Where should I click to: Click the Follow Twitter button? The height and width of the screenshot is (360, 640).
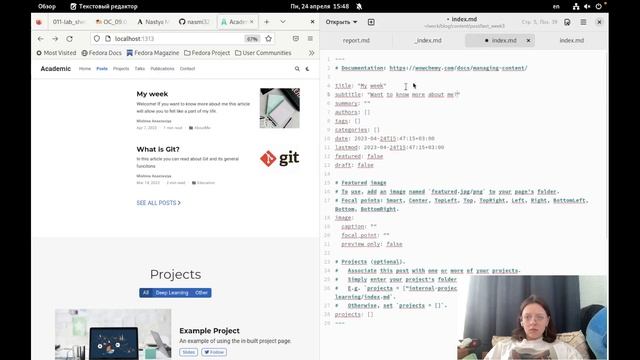[214, 352]
